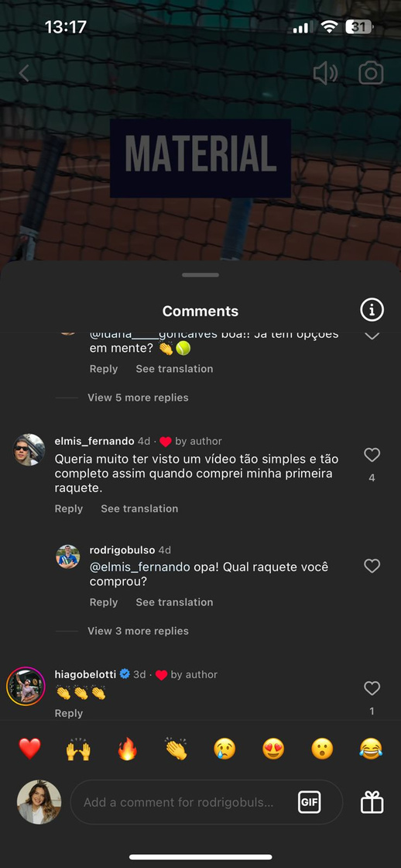401x868 pixels.
Task: Open hiagobelotti's profile picture story
Action: click(x=26, y=687)
